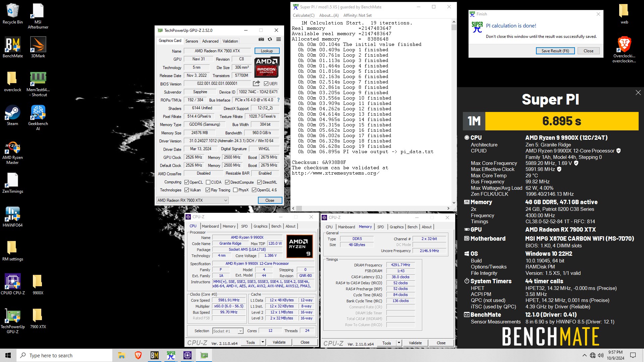Open Brave Overclocking shortcut on desktop
Image resolution: width=644 pixels, height=362 pixels.
click(x=624, y=50)
